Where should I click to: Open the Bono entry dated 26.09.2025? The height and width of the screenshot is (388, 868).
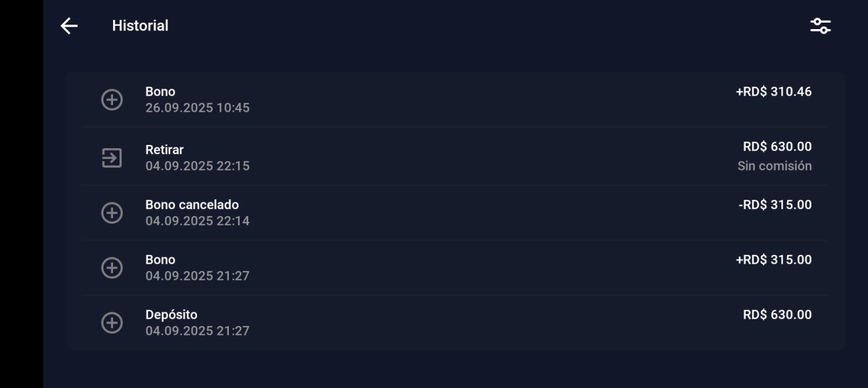pos(160,92)
